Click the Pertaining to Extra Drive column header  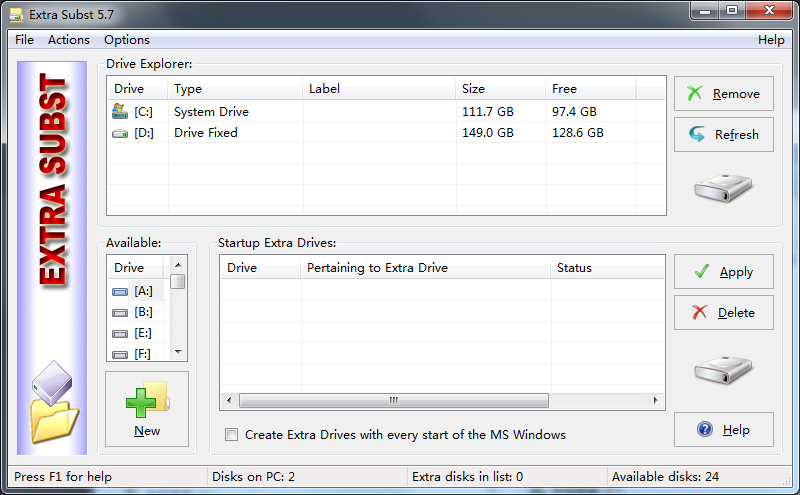click(x=426, y=268)
